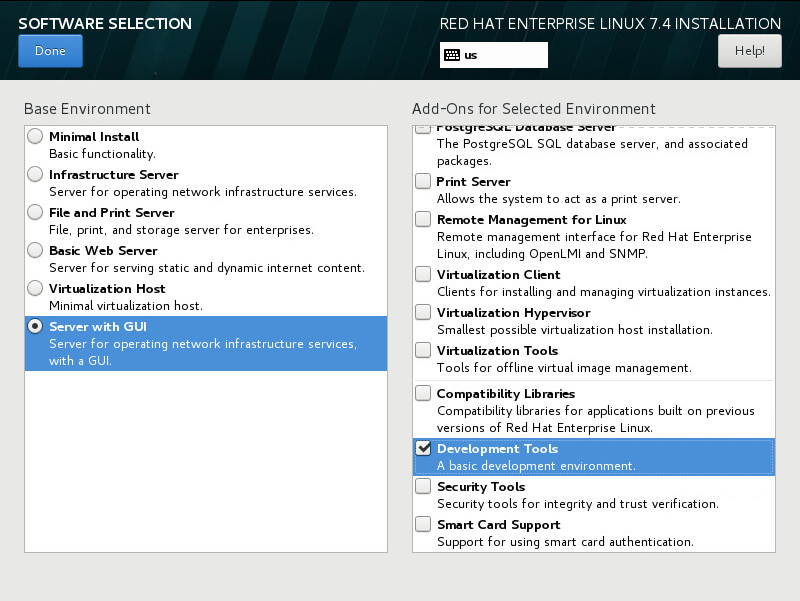Choose Basic Web Server radio button

35,251
